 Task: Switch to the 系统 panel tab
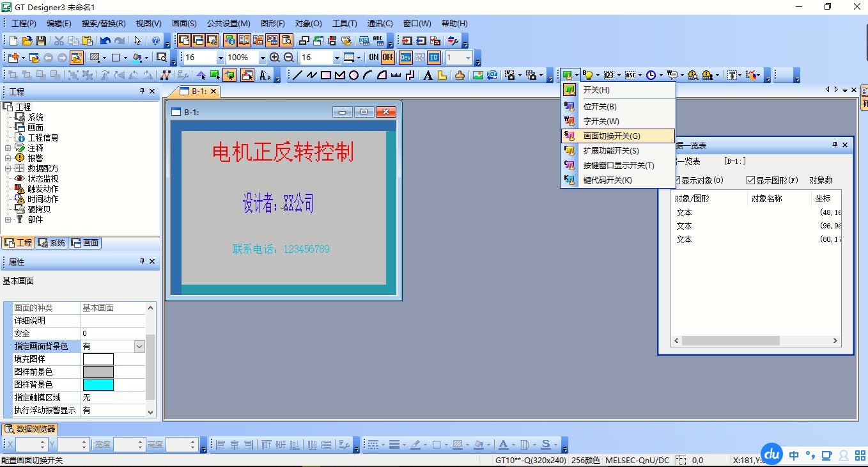[52, 243]
